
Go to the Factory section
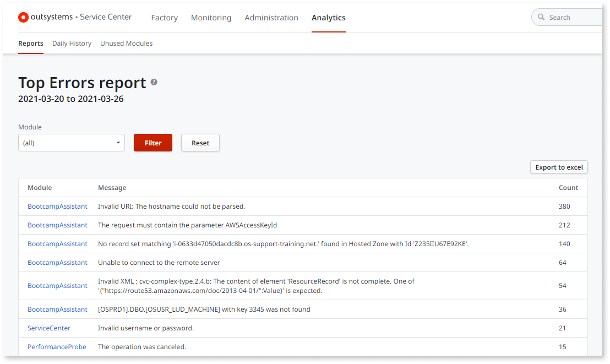point(164,18)
